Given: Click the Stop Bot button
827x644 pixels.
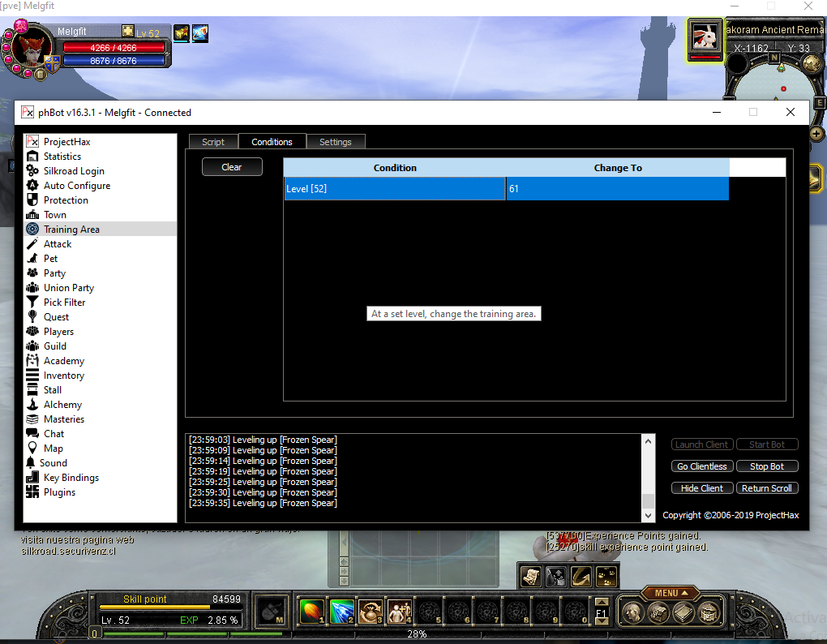Looking at the screenshot, I should click(766, 466).
